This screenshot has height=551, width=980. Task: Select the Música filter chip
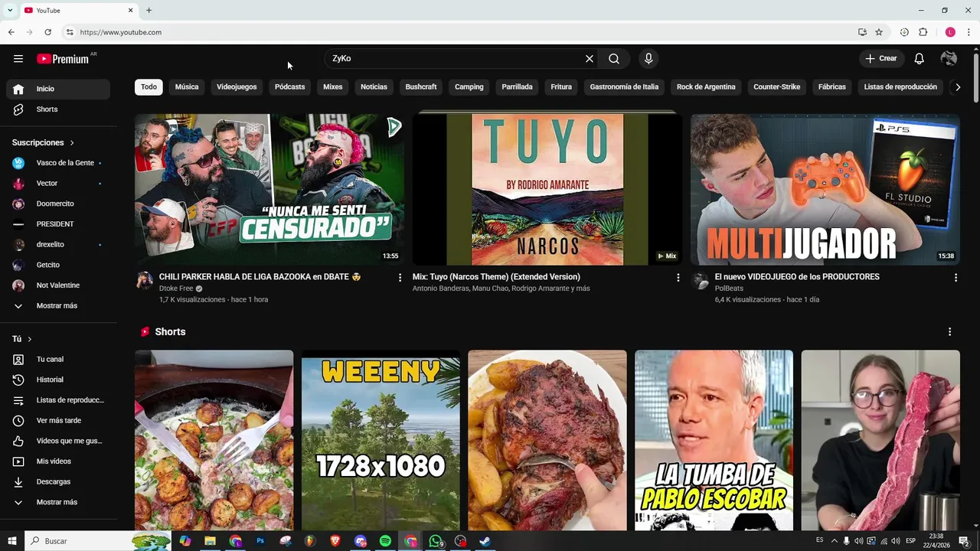(187, 87)
